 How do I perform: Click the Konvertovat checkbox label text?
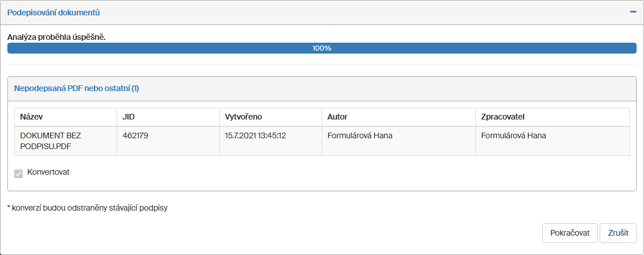[x=48, y=172]
